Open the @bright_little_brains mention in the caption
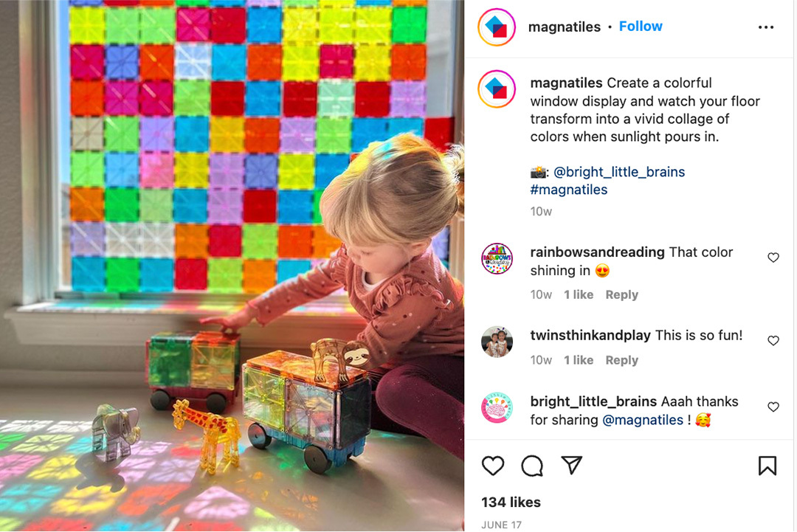The image size is (797, 532). click(618, 172)
